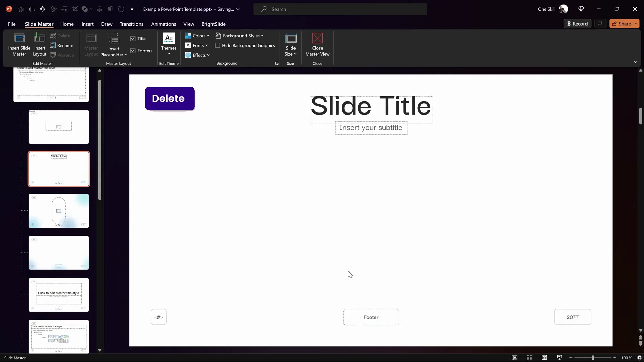Screen dimensions: 644x362
Task: Click the star shape icon in quick access toolbar
Action: pyautogui.click(x=21, y=9)
